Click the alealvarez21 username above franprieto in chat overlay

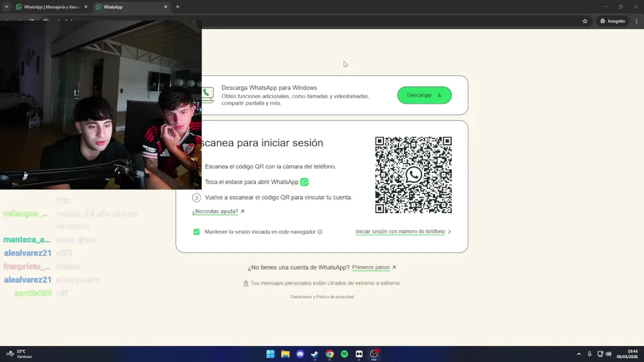tap(28, 253)
